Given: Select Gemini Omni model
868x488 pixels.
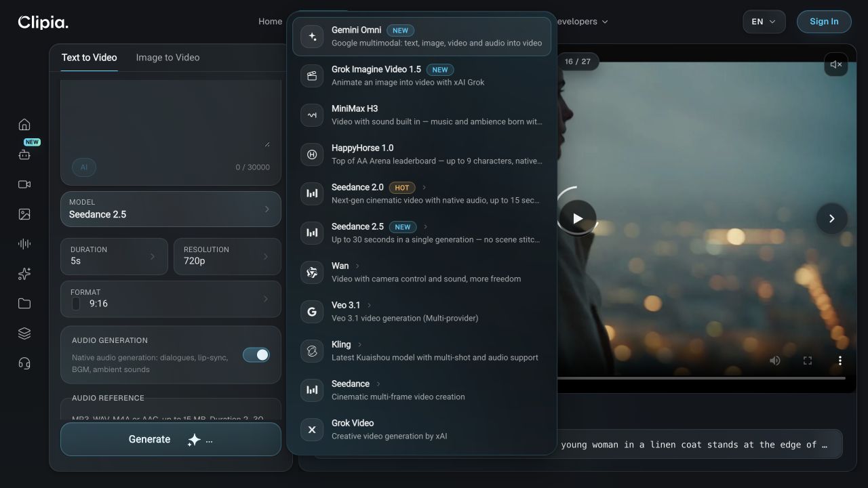Looking at the screenshot, I should coord(421,37).
